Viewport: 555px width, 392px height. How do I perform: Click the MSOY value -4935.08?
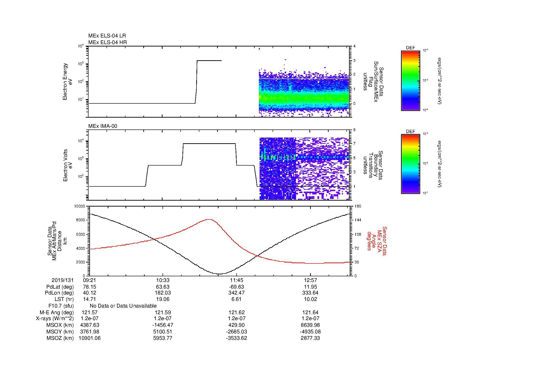[310, 332]
